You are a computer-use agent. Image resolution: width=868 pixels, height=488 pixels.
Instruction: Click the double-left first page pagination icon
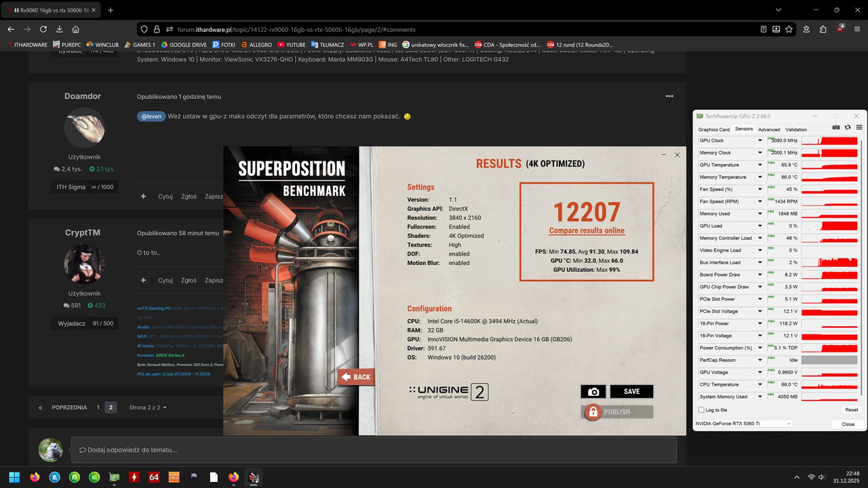point(40,407)
